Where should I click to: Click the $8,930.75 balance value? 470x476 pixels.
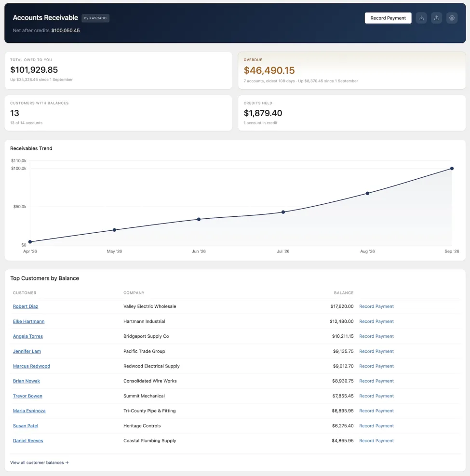click(343, 381)
